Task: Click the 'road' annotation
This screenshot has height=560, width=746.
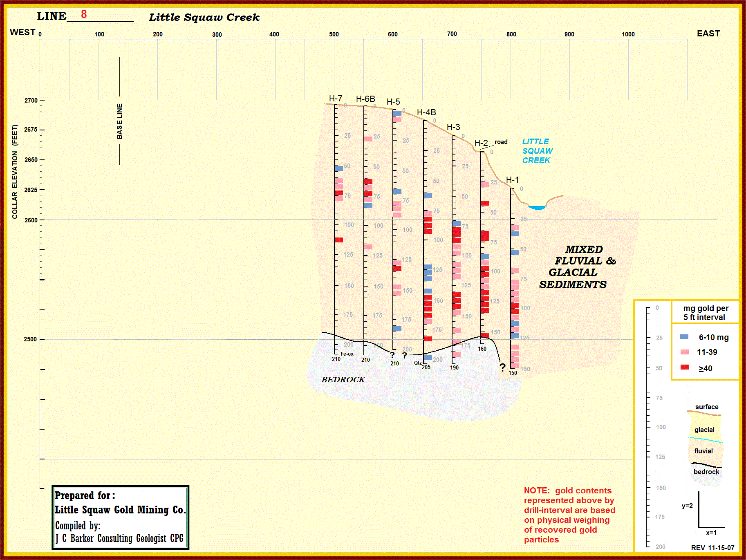Action: coord(501,142)
